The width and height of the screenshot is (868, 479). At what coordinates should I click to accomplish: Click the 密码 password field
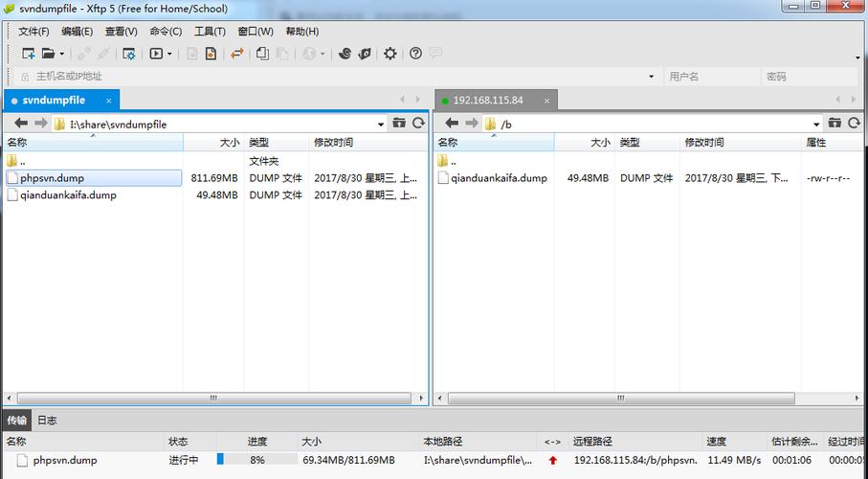pyautogui.click(x=810, y=77)
